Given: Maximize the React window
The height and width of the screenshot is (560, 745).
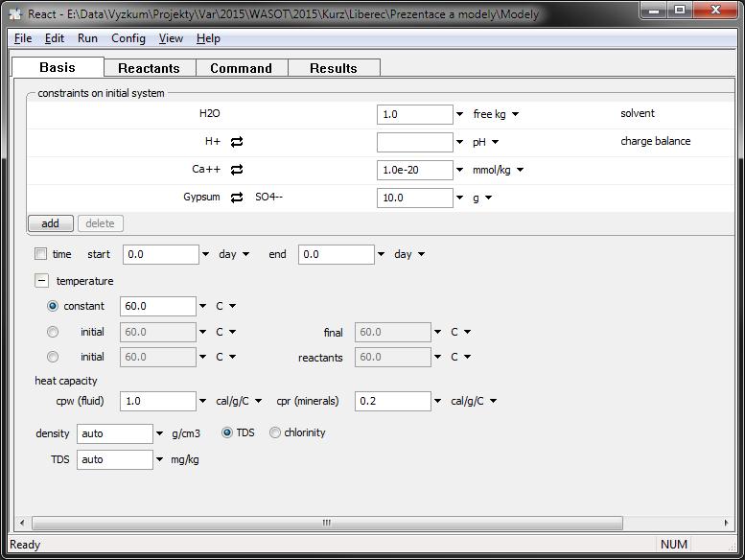Looking at the screenshot, I should (680, 10).
